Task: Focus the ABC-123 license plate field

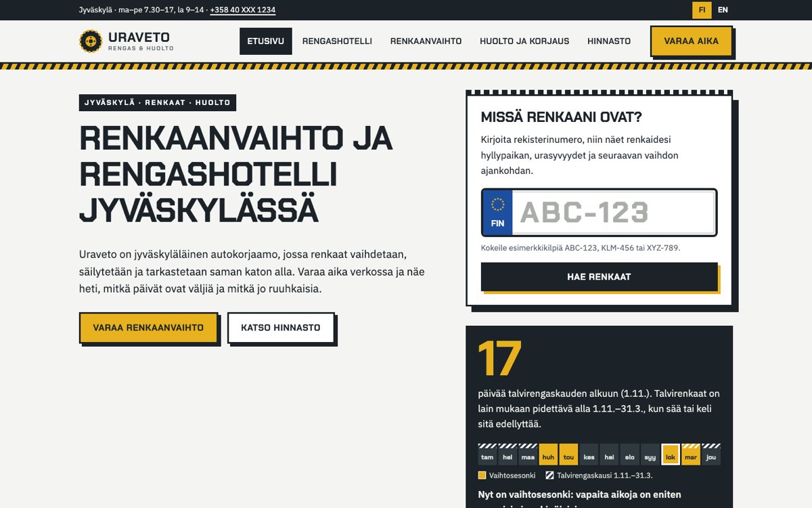Action: point(613,213)
